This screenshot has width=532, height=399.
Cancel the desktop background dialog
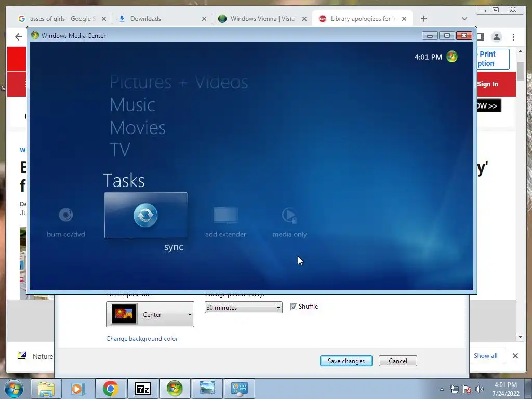coord(397,361)
